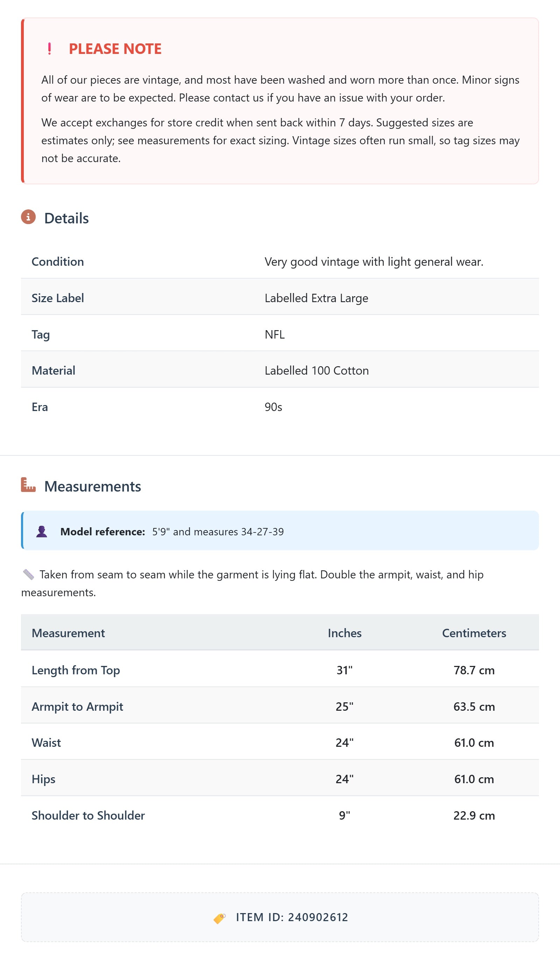The image size is (560, 960).
Task: Click the yellow price tag icon
Action: coord(219,918)
